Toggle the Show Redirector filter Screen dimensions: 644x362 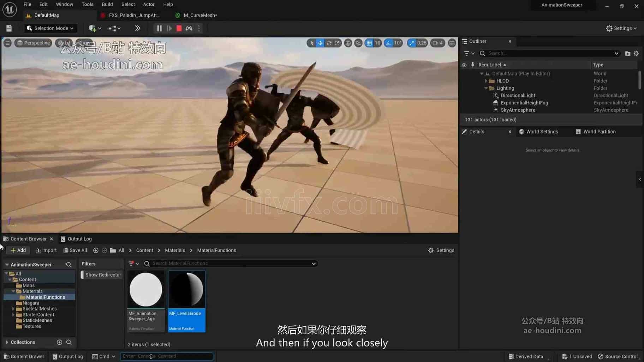click(x=101, y=275)
